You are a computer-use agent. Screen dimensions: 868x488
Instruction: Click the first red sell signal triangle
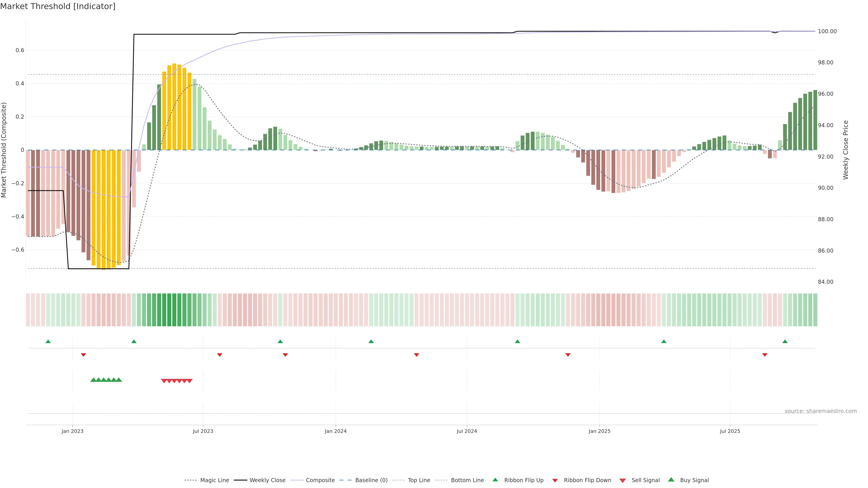(164, 381)
